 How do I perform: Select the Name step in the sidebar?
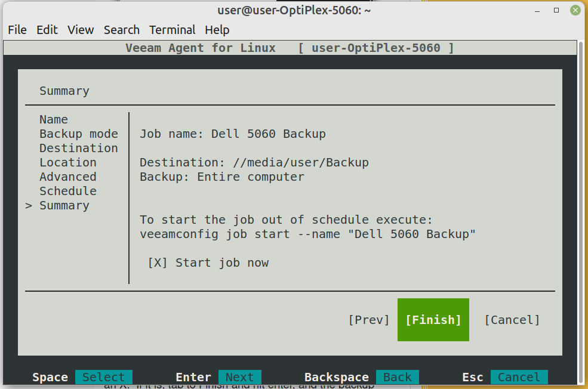pos(54,119)
